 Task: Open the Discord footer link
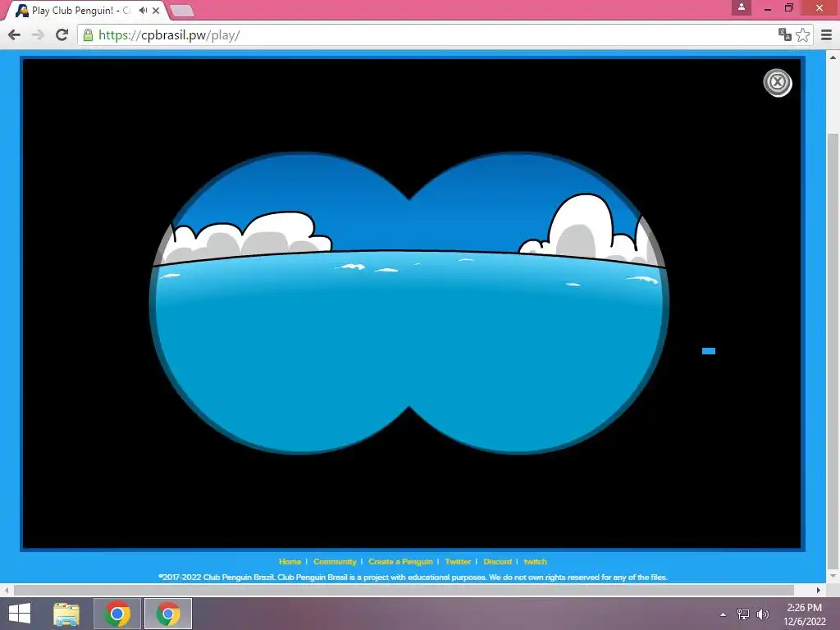(x=498, y=561)
